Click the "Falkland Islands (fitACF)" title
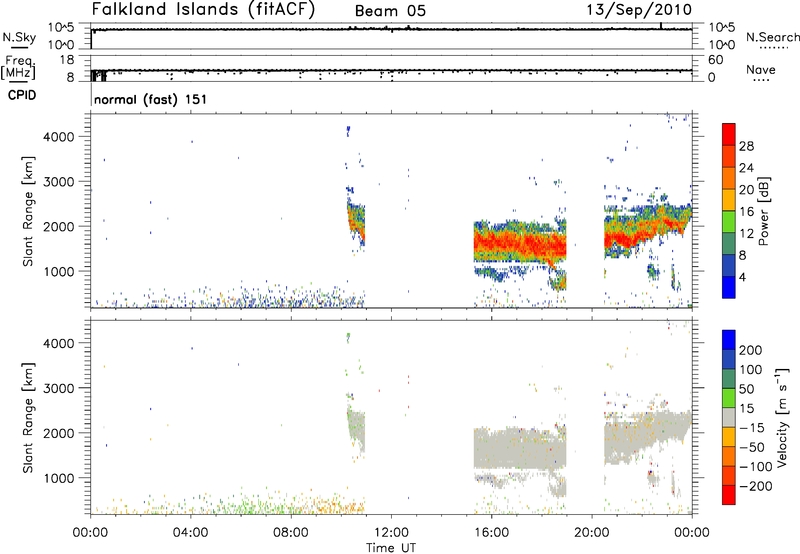The width and height of the screenshot is (800, 554). 203,9
